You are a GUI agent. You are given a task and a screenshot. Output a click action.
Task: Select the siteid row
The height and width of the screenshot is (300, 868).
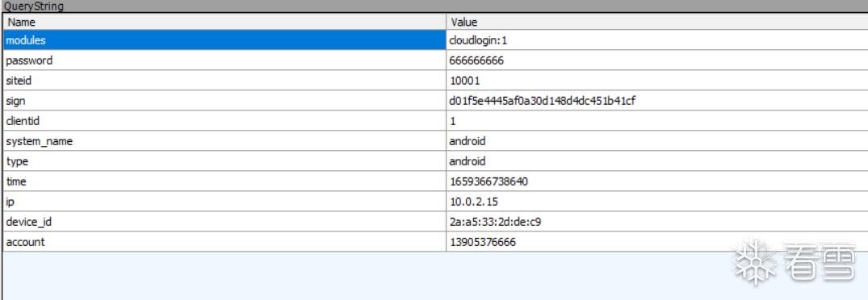[436, 81]
